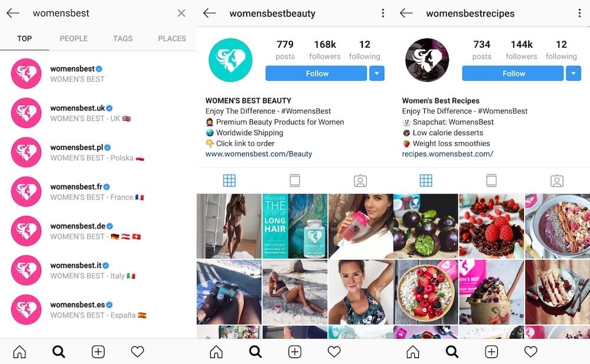This screenshot has width=590, height=364.
Task: Open the womensbest.uk search result
Action: [98, 113]
